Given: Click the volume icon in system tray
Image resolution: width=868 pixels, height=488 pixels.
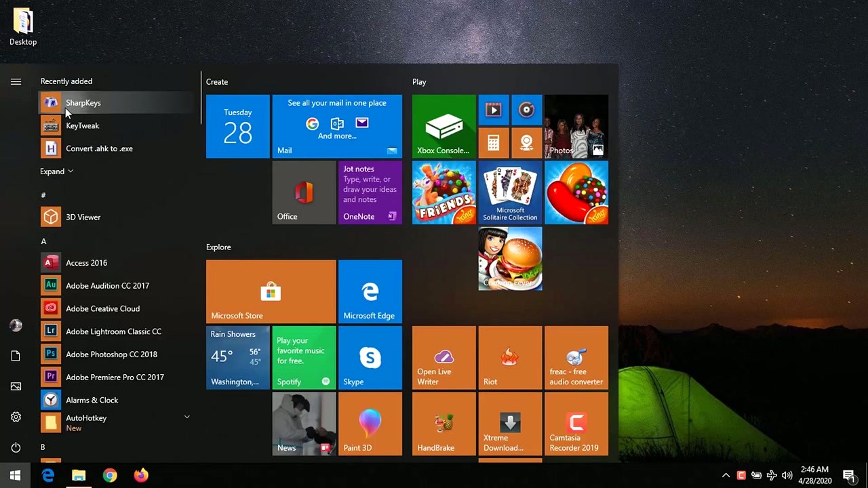Looking at the screenshot, I should click(x=787, y=476).
